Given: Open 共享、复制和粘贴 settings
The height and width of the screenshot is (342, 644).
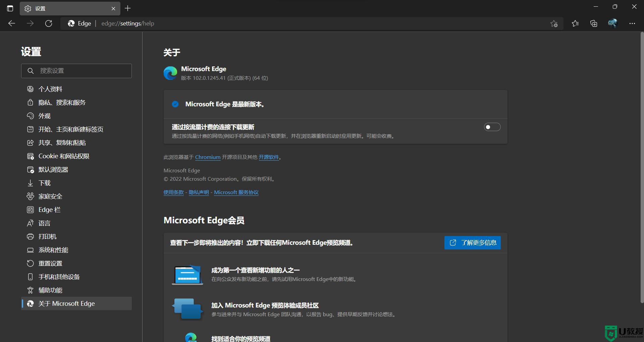Looking at the screenshot, I should click(x=76, y=142).
